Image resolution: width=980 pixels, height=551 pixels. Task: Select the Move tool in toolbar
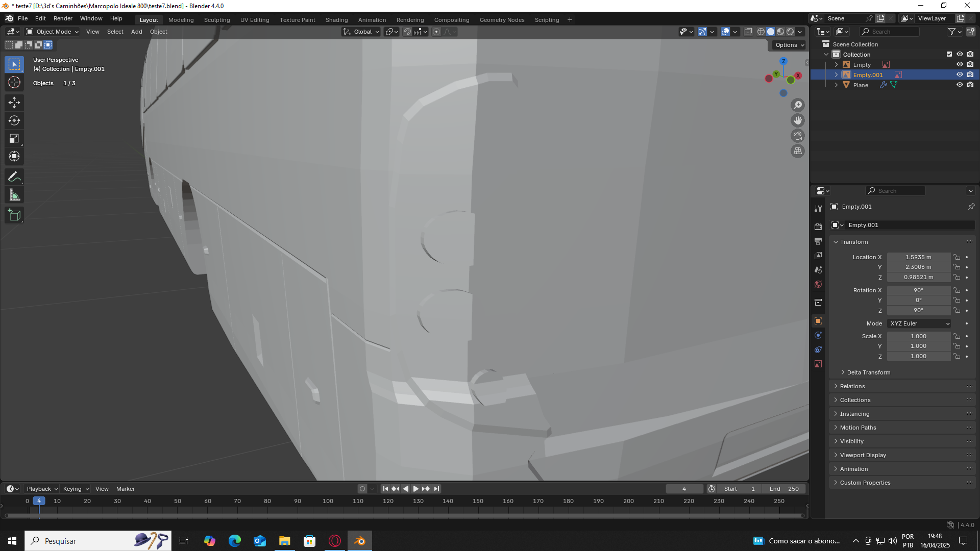pyautogui.click(x=14, y=103)
